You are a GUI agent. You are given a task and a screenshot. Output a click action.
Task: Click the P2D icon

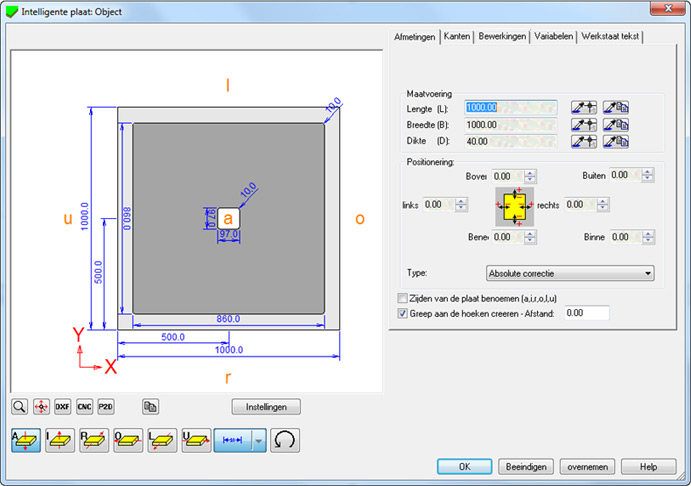[106, 406]
